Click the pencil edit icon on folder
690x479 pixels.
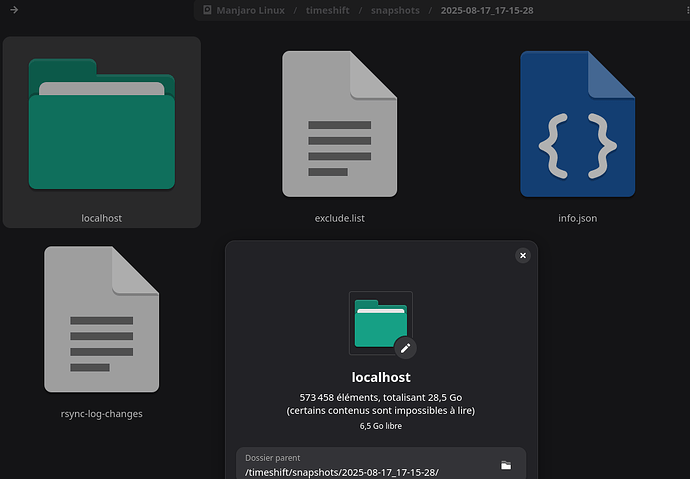pos(405,348)
